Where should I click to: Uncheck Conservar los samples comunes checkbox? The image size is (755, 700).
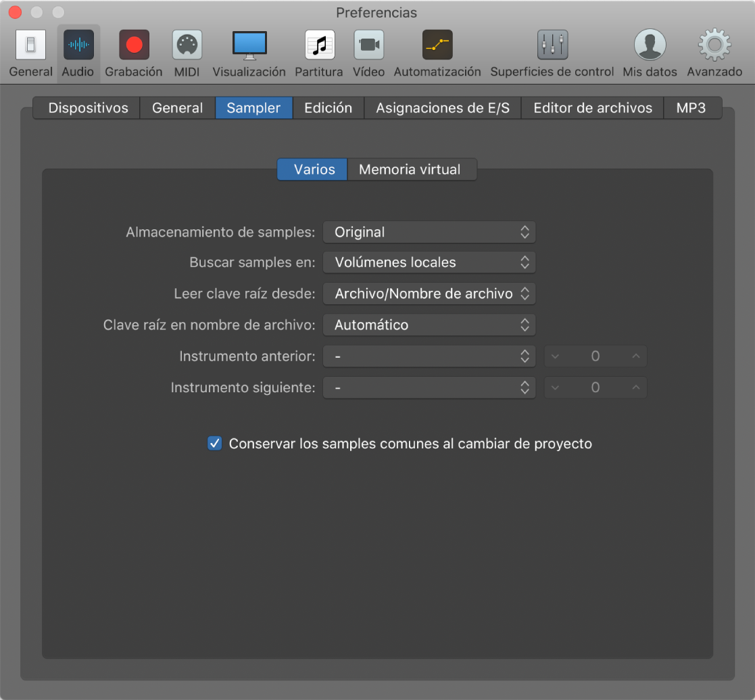214,444
